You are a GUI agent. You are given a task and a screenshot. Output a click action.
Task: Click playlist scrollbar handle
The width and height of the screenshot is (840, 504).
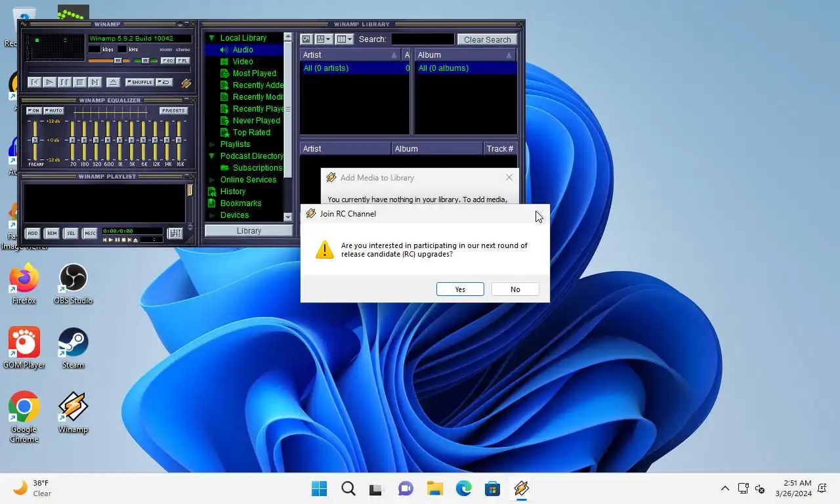(190, 190)
